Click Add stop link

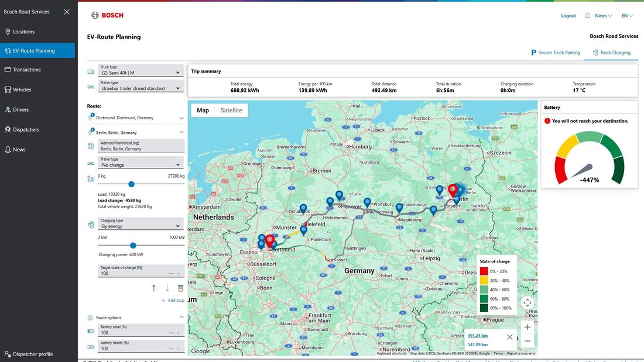(x=173, y=301)
